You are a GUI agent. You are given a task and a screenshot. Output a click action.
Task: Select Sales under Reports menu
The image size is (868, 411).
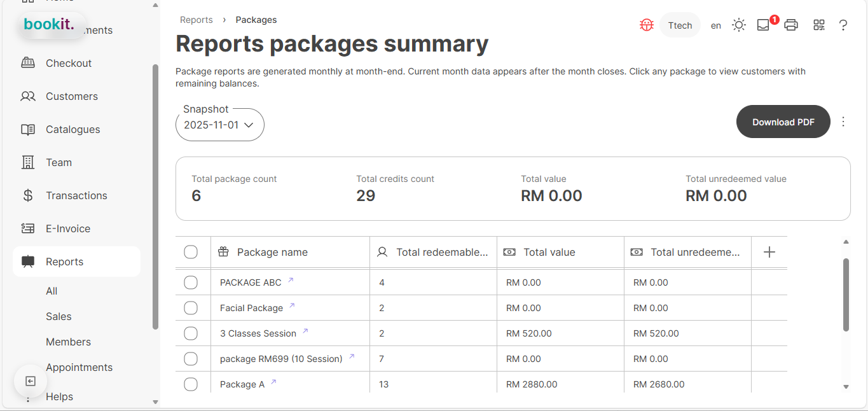tap(59, 316)
